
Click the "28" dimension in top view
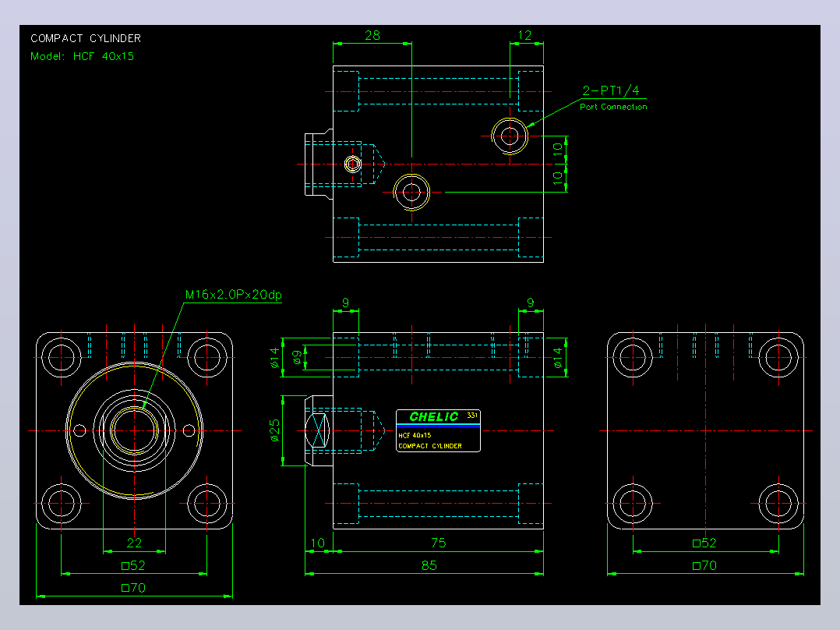point(372,35)
